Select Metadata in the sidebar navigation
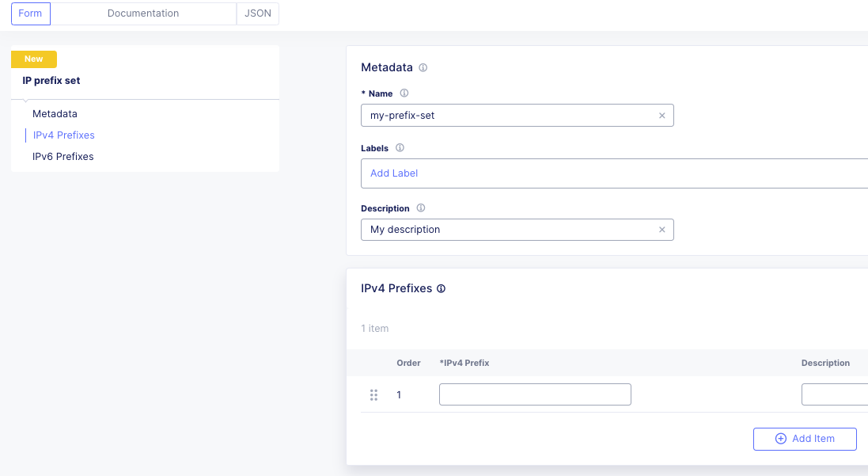 pyautogui.click(x=55, y=113)
